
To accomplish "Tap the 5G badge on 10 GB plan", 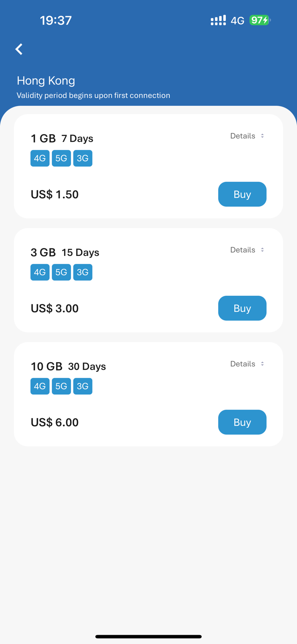I will pyautogui.click(x=61, y=386).
